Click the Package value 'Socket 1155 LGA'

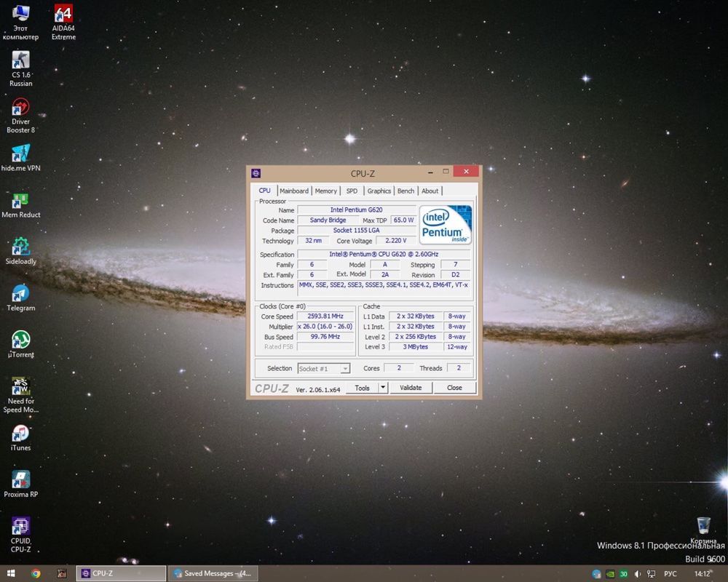point(357,230)
